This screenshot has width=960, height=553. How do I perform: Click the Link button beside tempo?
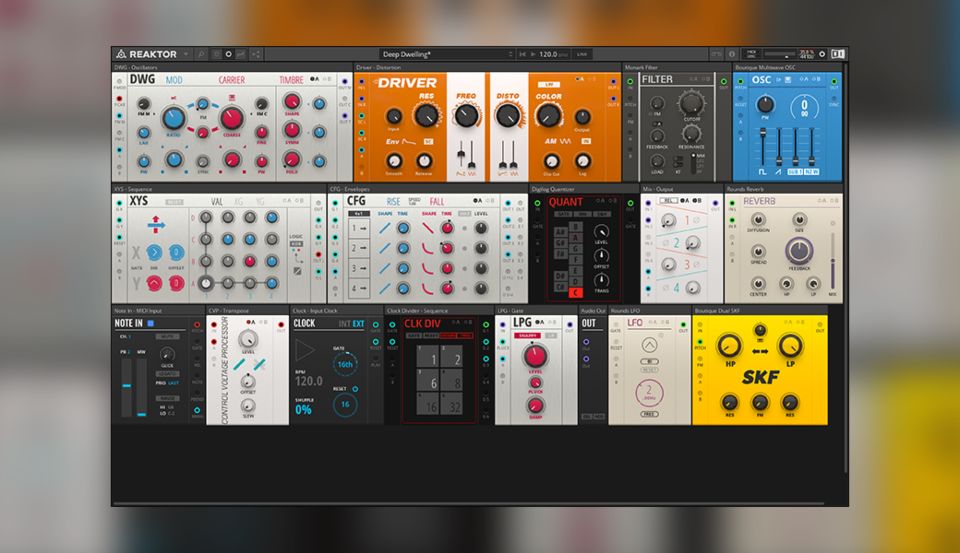(582, 54)
